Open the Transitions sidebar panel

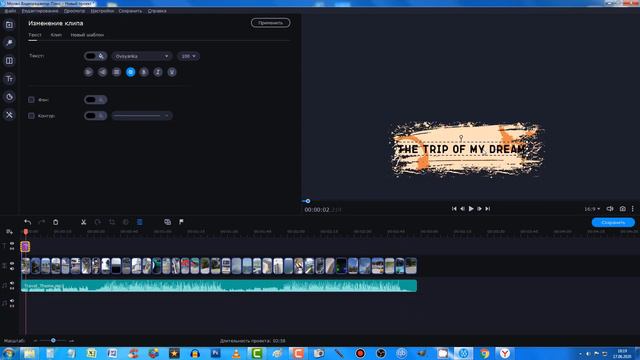(x=9, y=61)
